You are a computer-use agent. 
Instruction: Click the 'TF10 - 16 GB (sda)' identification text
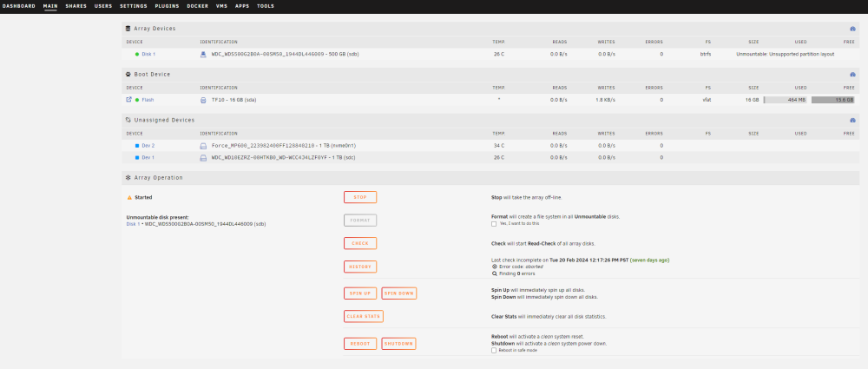[233, 101]
